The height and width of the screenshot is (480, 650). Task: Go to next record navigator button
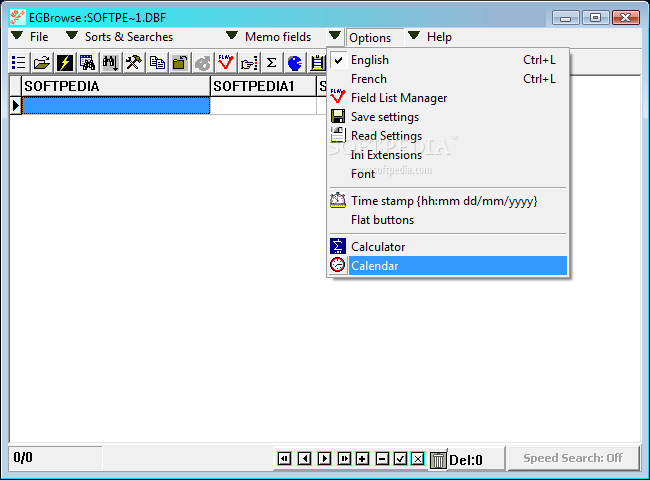pos(325,458)
